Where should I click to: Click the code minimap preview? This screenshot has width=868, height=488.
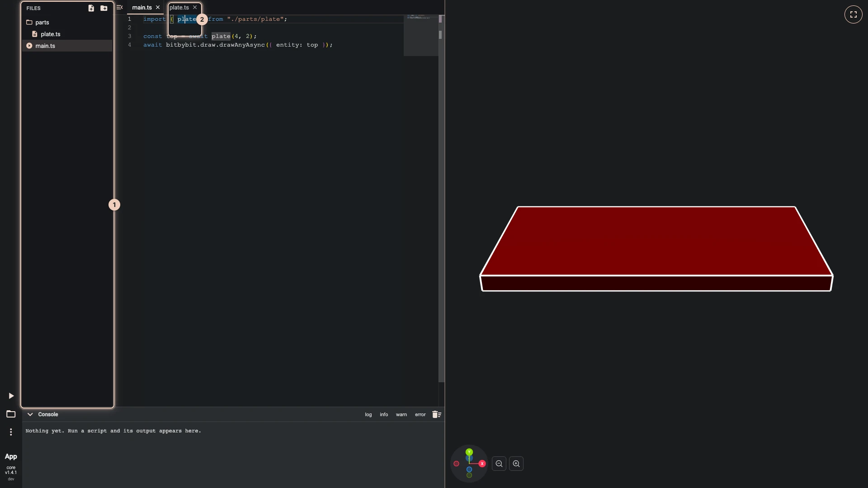(420, 35)
